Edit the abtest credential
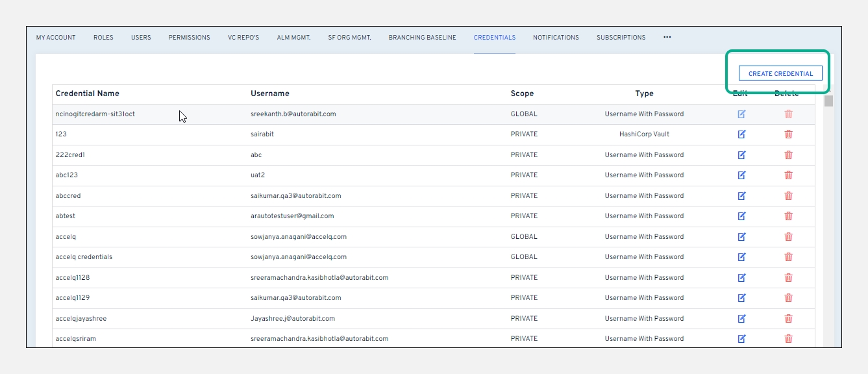Viewport: 868px width, 374px height. (741, 216)
